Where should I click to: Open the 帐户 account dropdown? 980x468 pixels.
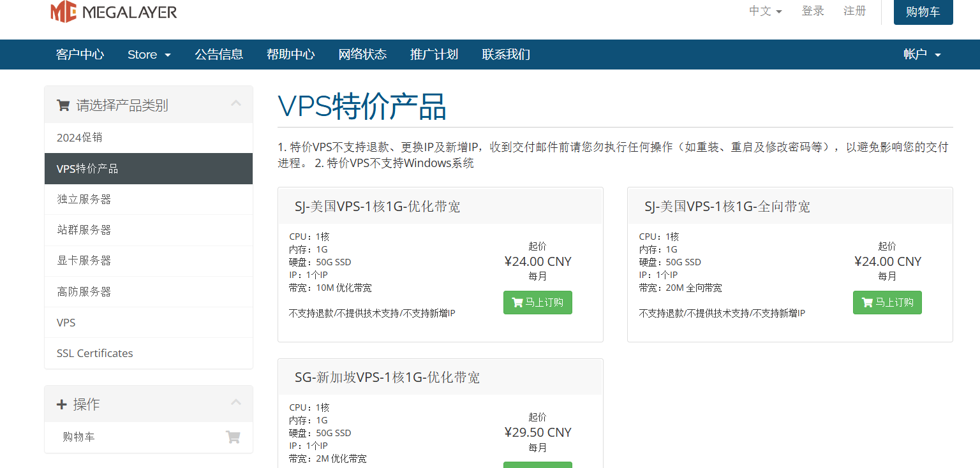click(922, 55)
